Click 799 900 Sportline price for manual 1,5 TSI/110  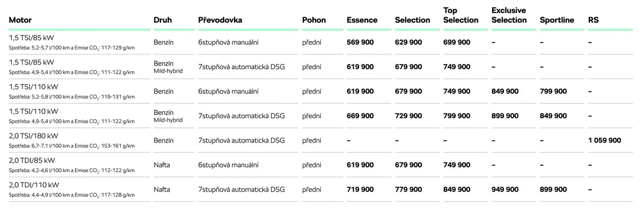tap(553, 91)
